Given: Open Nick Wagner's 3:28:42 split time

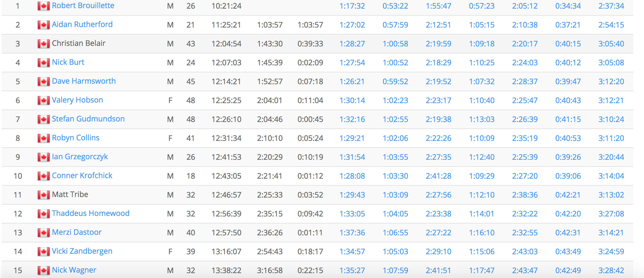Looking at the screenshot, I should pos(611,270).
